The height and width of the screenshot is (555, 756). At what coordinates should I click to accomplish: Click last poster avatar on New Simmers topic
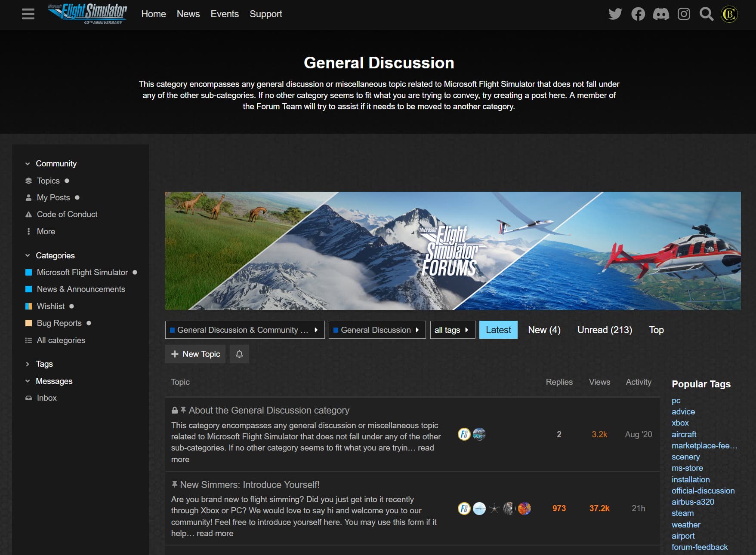524,509
